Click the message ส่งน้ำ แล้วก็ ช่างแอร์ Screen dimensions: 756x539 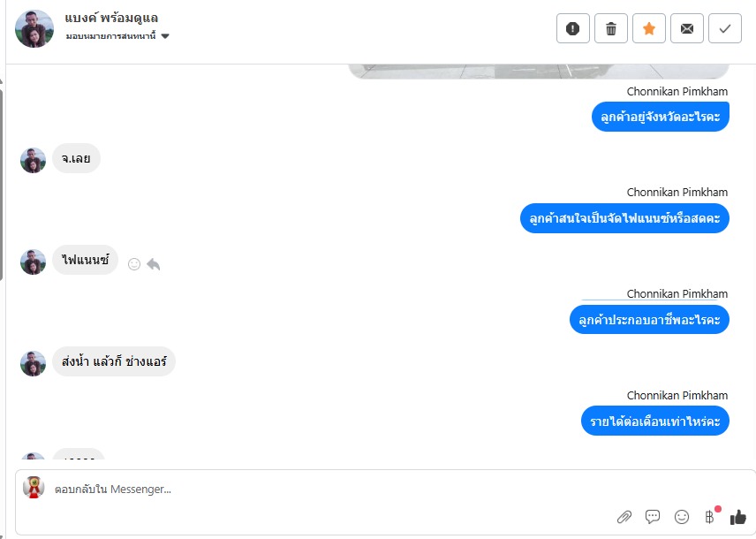(114, 361)
